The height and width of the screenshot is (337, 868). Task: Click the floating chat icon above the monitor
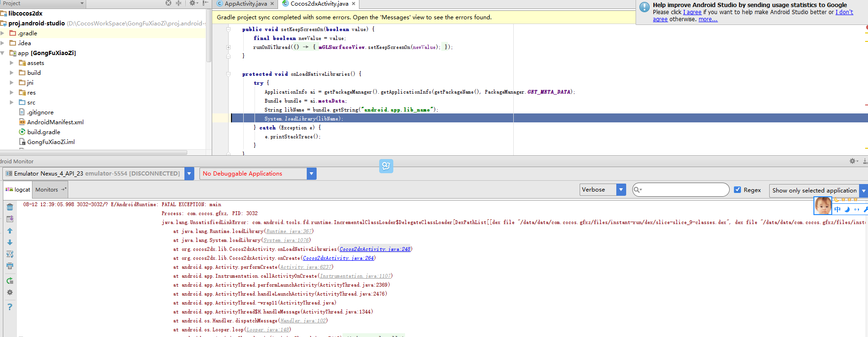tap(386, 166)
